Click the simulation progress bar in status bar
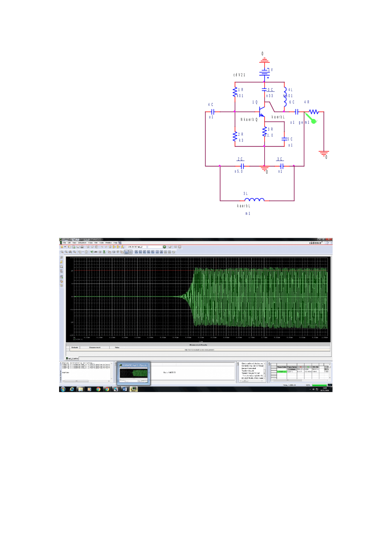 tap(319, 385)
